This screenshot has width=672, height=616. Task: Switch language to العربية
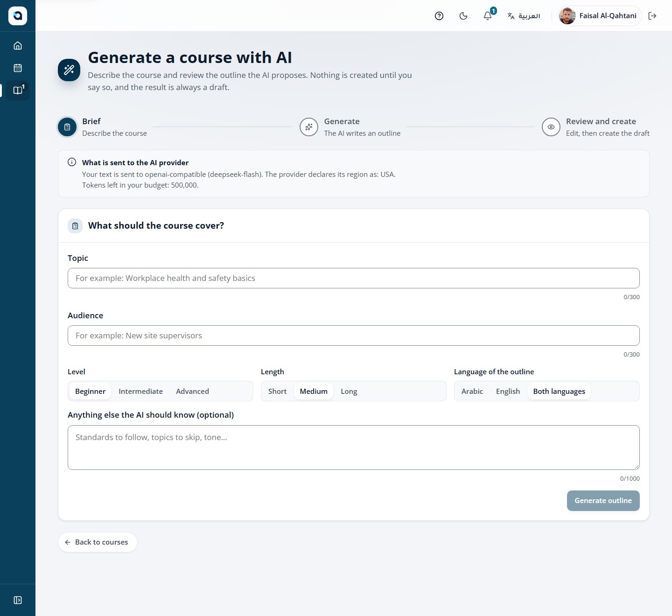click(x=524, y=16)
